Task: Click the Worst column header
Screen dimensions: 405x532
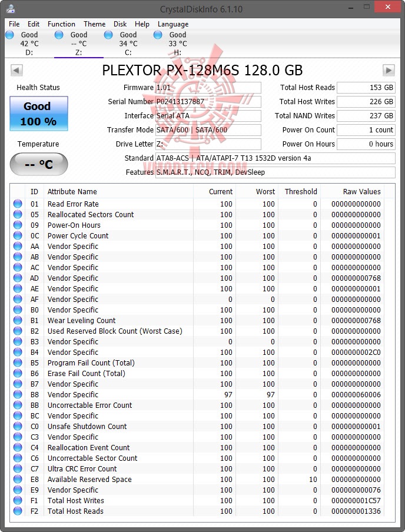Action: [257, 192]
